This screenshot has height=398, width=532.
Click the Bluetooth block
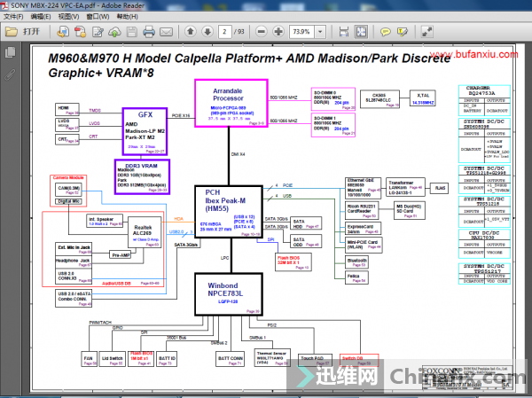point(357,262)
